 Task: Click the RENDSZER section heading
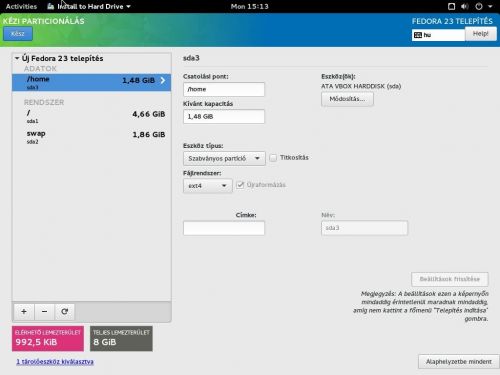(44, 102)
